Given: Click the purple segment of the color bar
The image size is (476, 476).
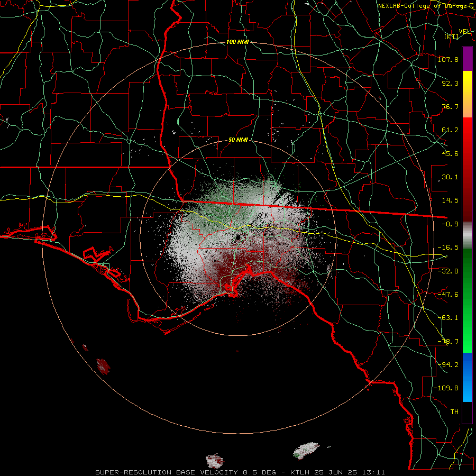Looking at the screenshot, I should click(467, 59).
